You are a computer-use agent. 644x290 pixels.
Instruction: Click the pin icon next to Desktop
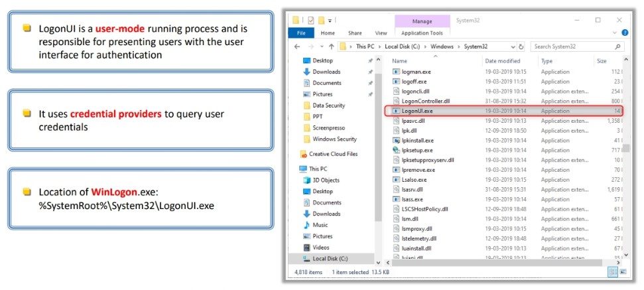tap(371, 61)
